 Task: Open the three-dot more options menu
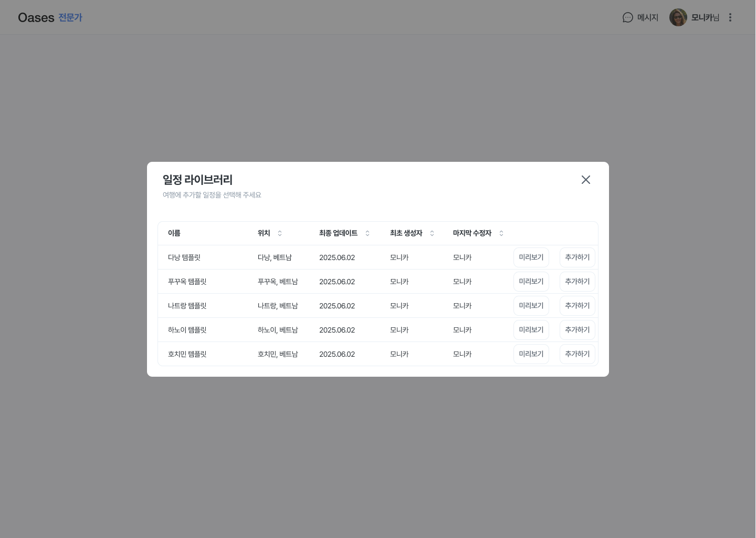pos(730,17)
